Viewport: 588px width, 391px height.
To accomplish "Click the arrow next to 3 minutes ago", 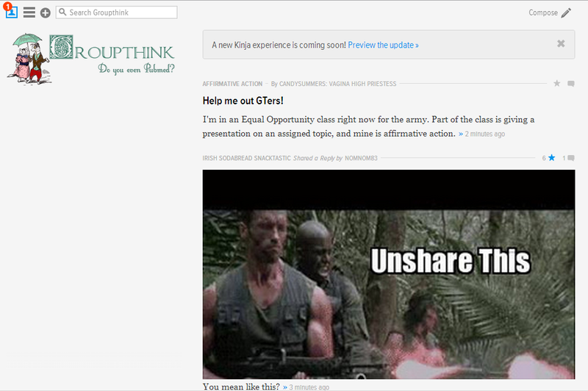I will coord(285,387).
